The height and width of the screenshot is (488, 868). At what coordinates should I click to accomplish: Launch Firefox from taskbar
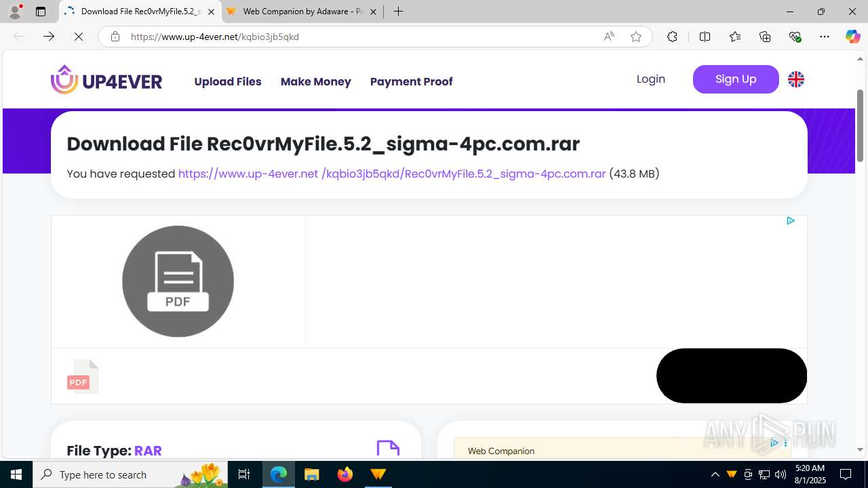tap(345, 474)
